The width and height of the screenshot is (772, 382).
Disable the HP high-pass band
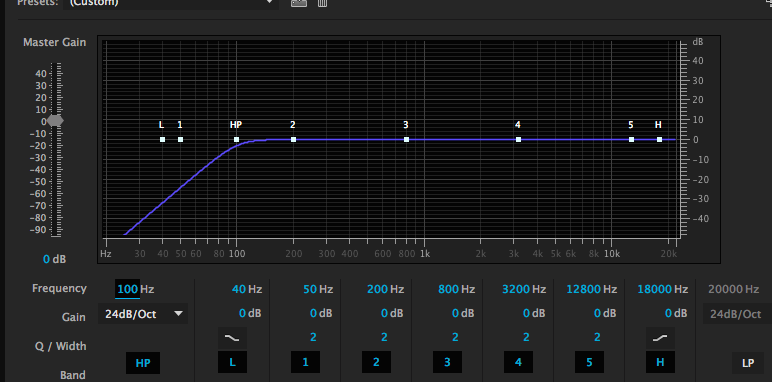tap(143, 363)
